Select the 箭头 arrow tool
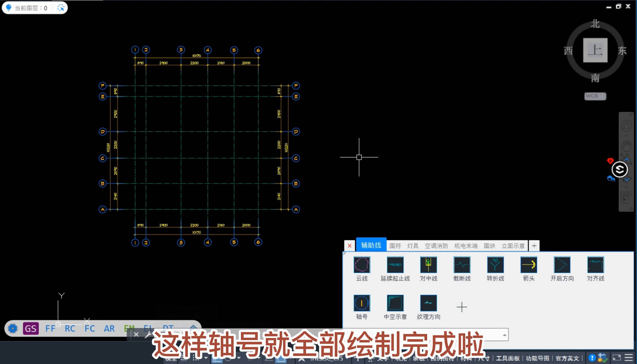 pos(529,265)
